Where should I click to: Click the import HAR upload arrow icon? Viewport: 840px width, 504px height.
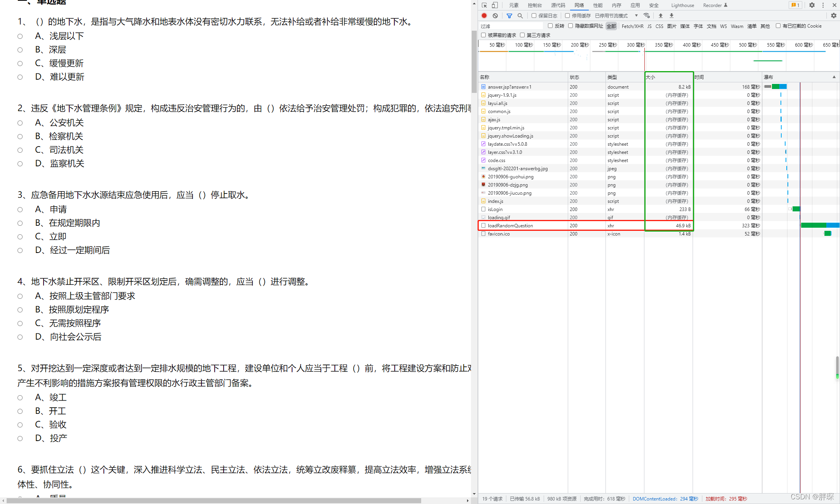661,16
